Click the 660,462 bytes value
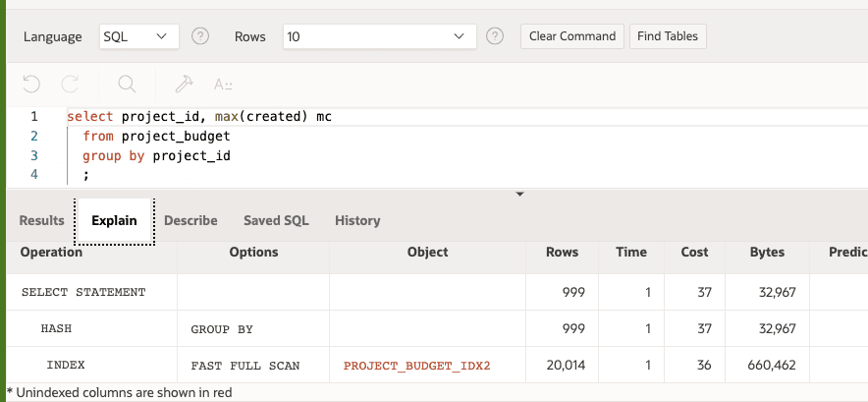 (x=774, y=366)
